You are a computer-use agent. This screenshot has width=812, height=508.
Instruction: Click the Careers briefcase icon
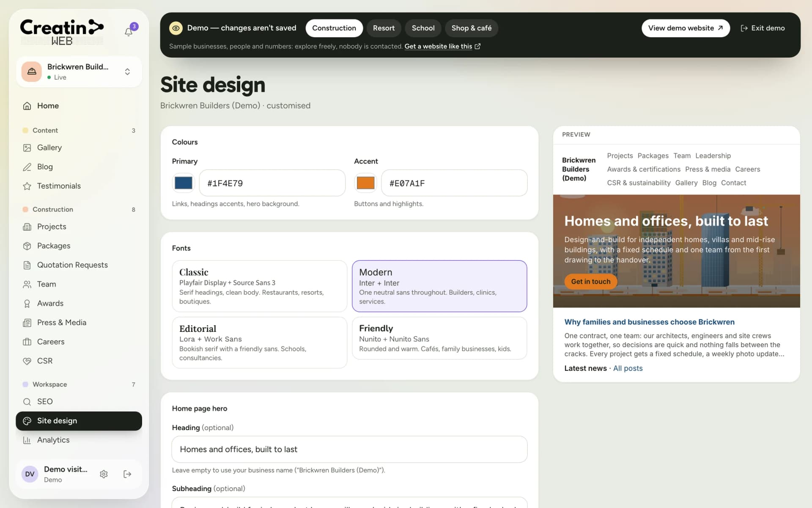click(x=27, y=342)
